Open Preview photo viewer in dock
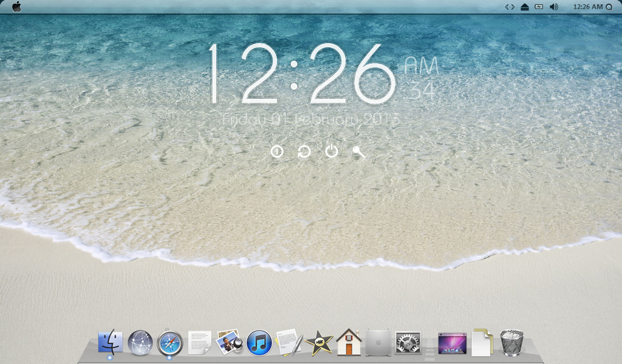 tap(230, 343)
